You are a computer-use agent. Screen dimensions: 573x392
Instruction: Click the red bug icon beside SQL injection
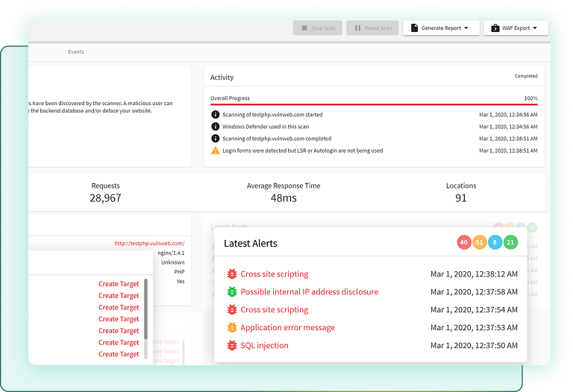click(232, 346)
